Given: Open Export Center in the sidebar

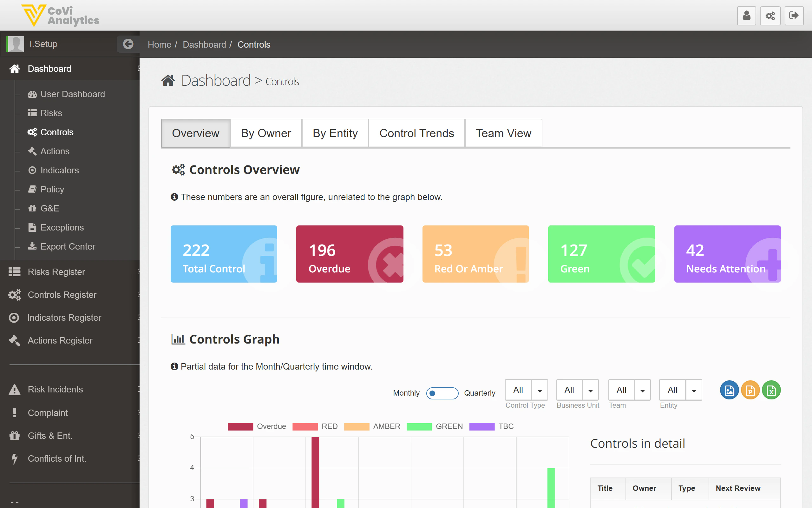Looking at the screenshot, I should coord(62,246).
